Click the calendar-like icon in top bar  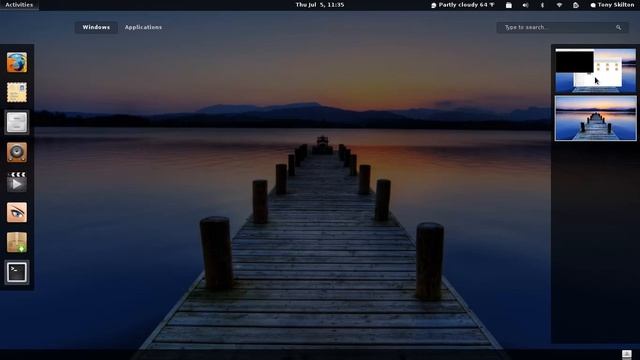point(509,5)
